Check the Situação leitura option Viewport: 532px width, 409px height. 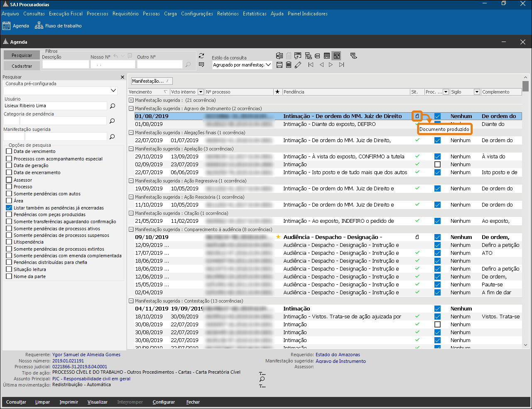click(x=9, y=269)
